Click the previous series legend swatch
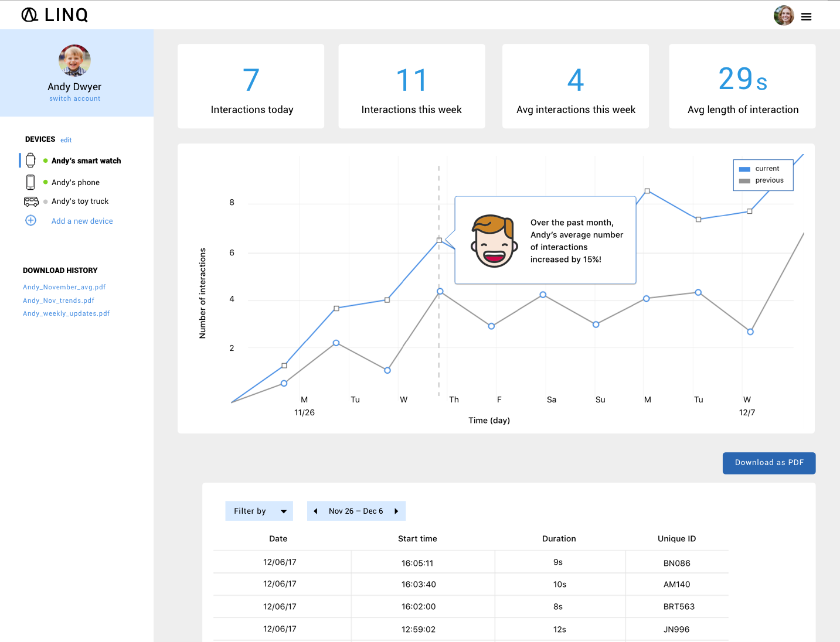 click(744, 181)
